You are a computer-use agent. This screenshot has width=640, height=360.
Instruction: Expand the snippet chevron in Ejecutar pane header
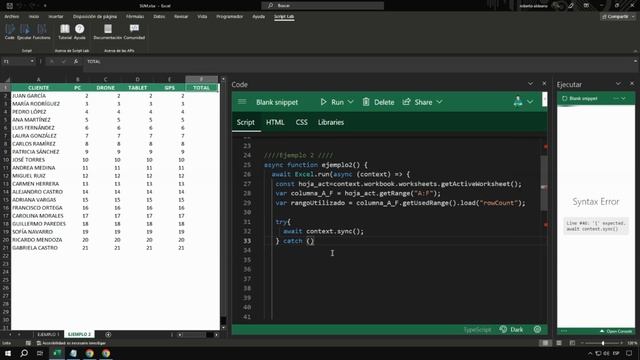623,98
